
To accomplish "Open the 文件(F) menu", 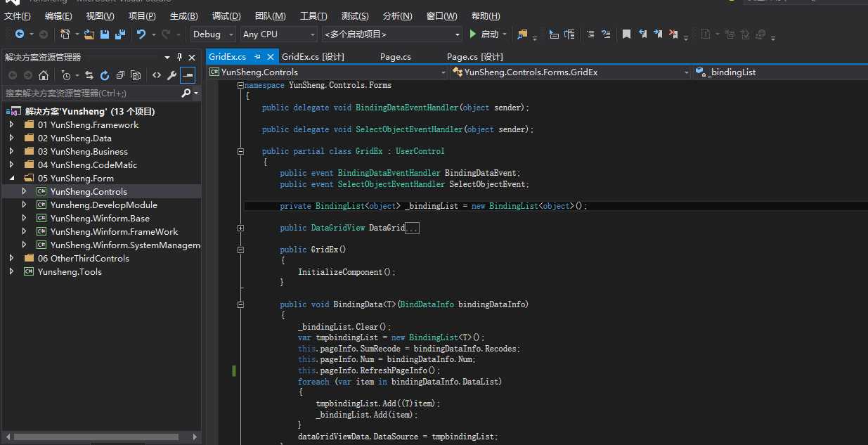I will point(18,15).
